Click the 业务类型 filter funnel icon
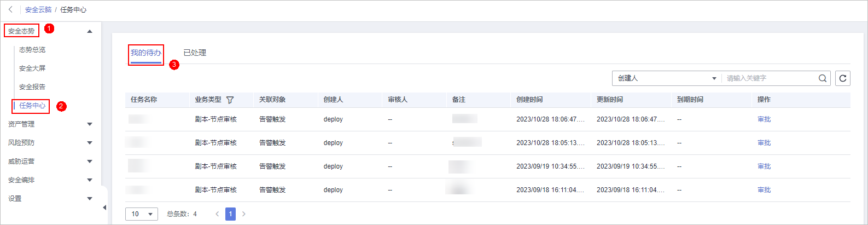Image resolution: width=868 pixels, height=225 pixels. (230, 100)
